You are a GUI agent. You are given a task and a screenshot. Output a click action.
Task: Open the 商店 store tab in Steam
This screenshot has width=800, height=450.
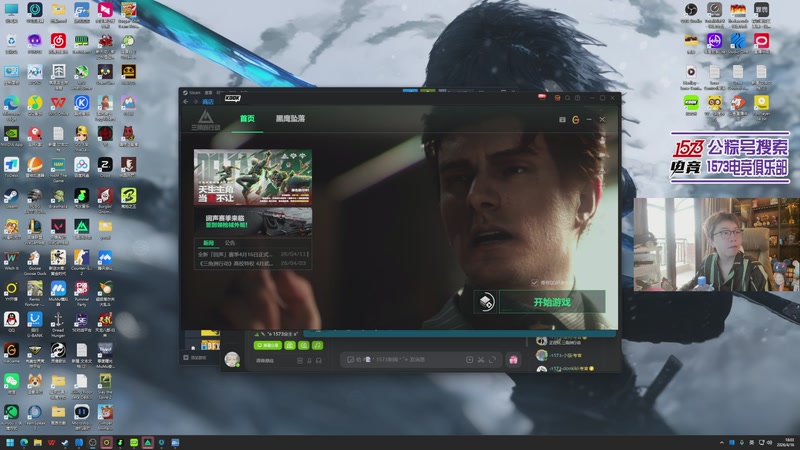208,102
